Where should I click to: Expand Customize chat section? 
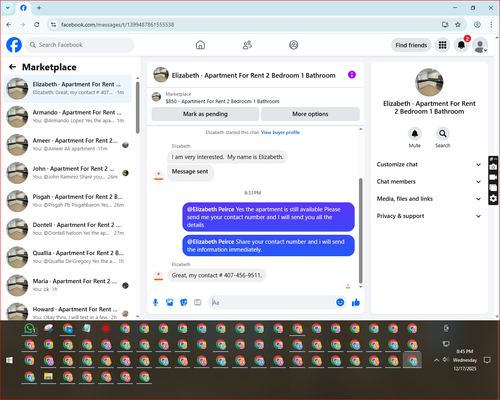pyautogui.click(x=429, y=164)
